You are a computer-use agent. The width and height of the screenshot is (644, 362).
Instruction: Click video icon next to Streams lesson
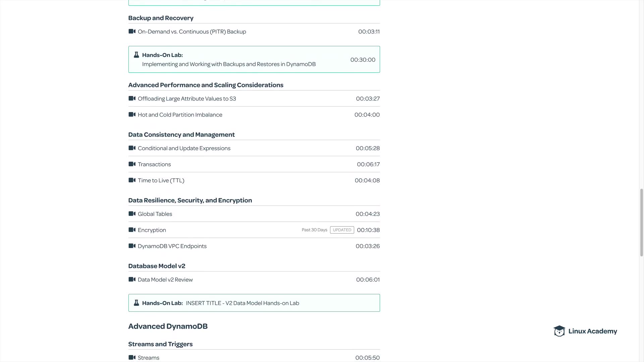(132, 358)
